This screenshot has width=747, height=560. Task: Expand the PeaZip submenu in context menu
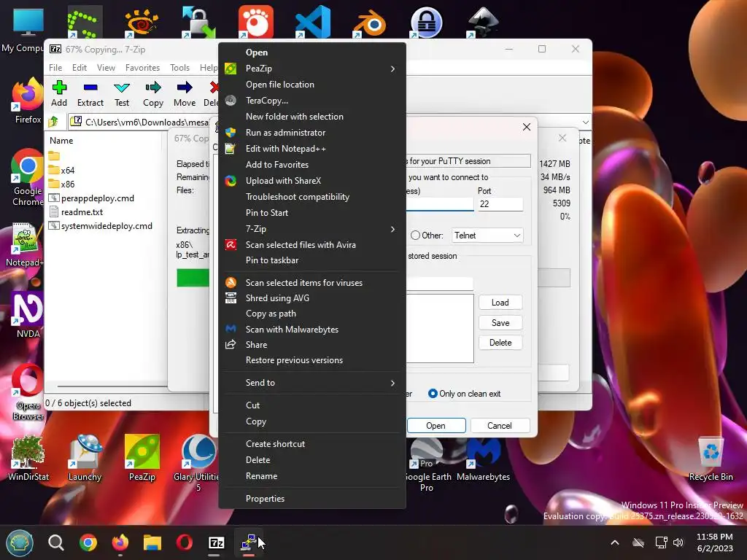(312, 69)
